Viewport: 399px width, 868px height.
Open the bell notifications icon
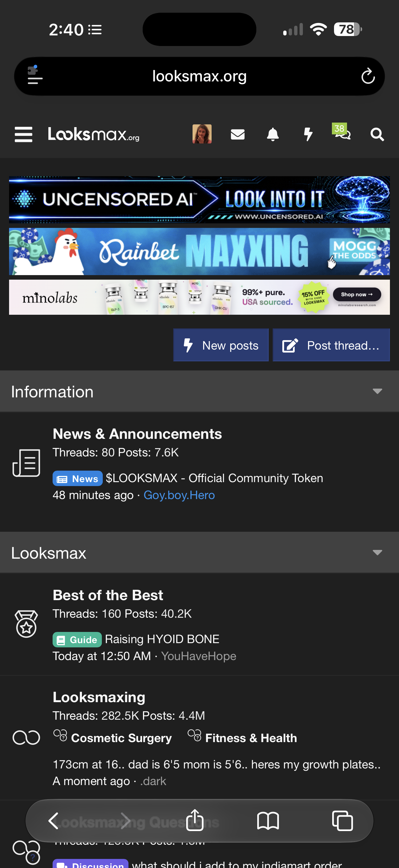(273, 134)
